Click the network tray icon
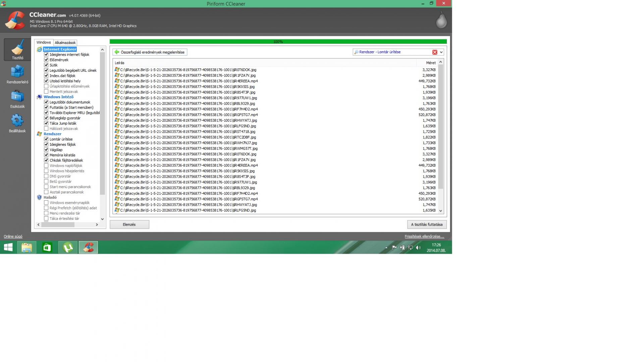 tap(410, 248)
